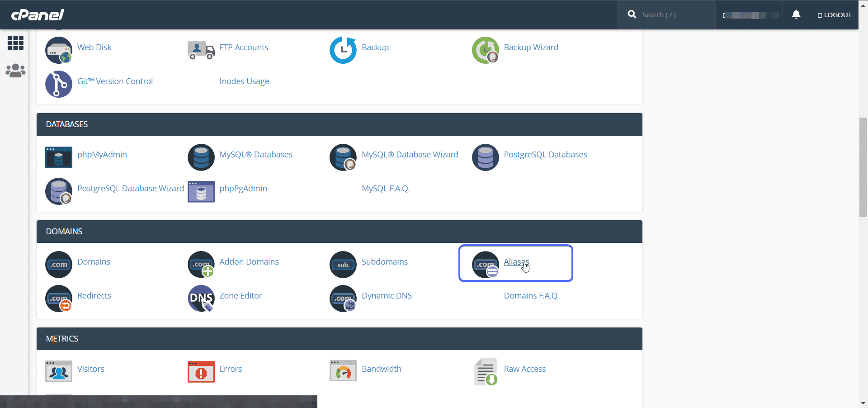
Task: Open the MySQL F.A.Q. link
Action: 386,189
